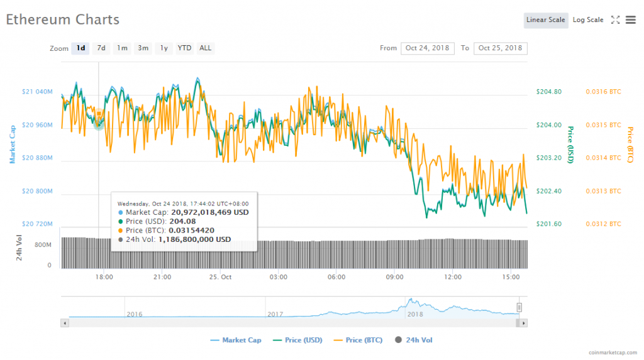Set zoom to 1m
This screenshot has height=360, width=644.
(x=122, y=48)
